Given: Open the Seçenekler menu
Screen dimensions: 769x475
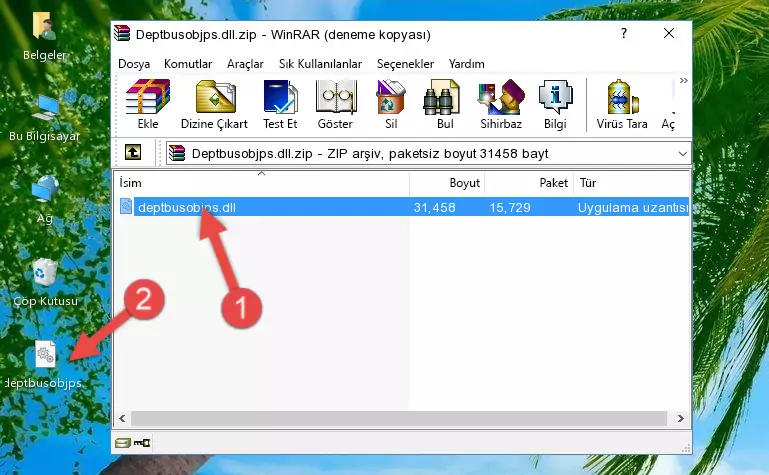Looking at the screenshot, I should coord(405,64).
